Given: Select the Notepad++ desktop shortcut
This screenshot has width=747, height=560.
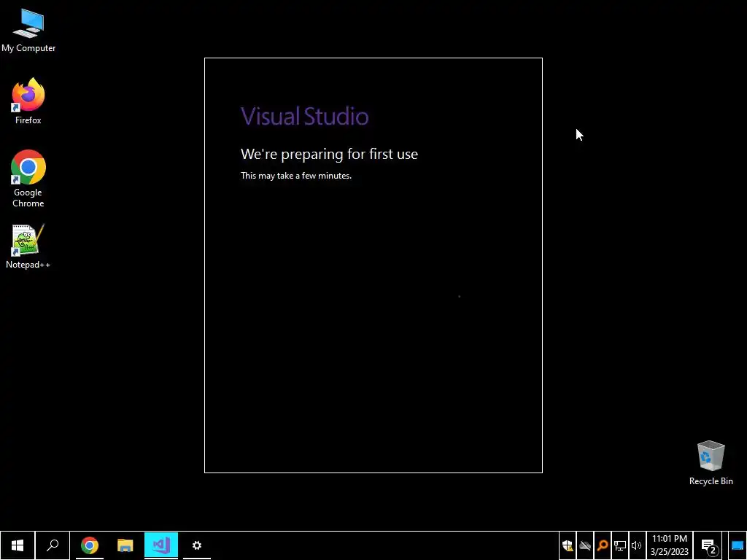Looking at the screenshot, I should pos(28,246).
